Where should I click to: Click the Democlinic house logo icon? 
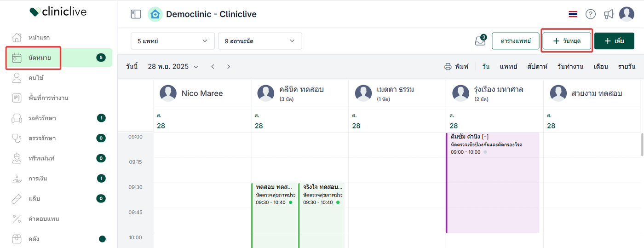pos(155,14)
